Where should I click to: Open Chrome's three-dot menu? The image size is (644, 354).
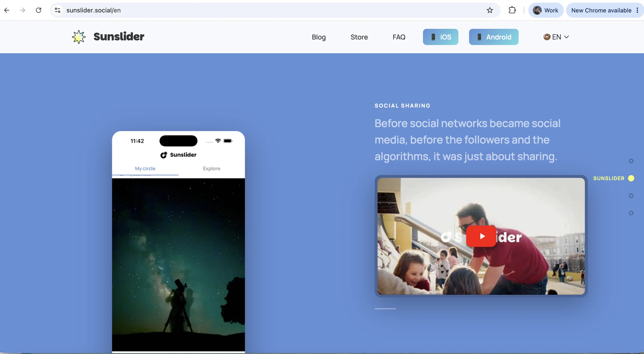click(637, 10)
